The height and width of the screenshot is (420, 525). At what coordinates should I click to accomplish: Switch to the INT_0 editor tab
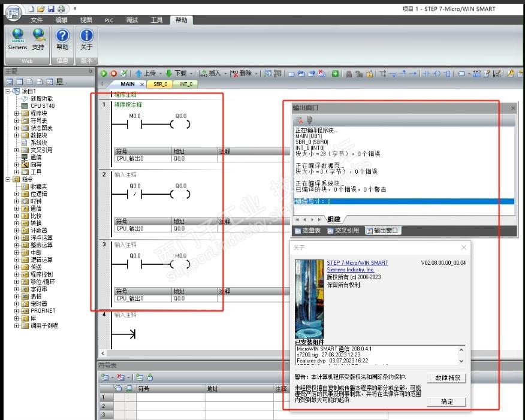coord(186,84)
